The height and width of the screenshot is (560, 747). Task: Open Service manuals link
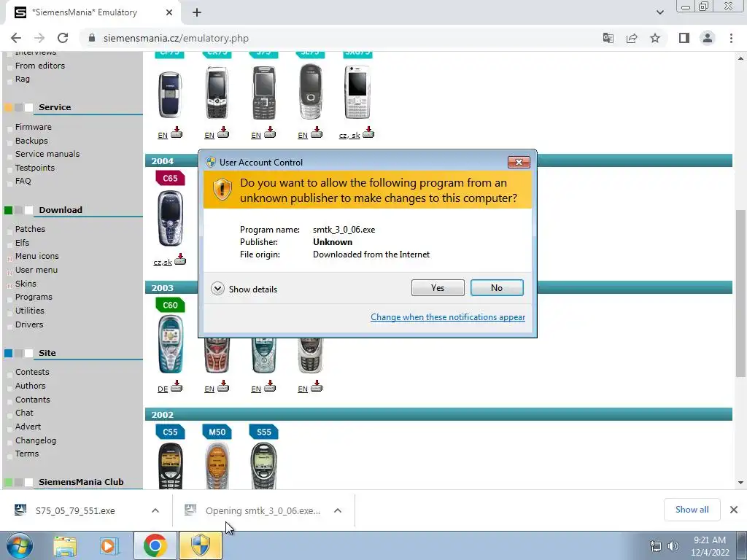pos(47,154)
